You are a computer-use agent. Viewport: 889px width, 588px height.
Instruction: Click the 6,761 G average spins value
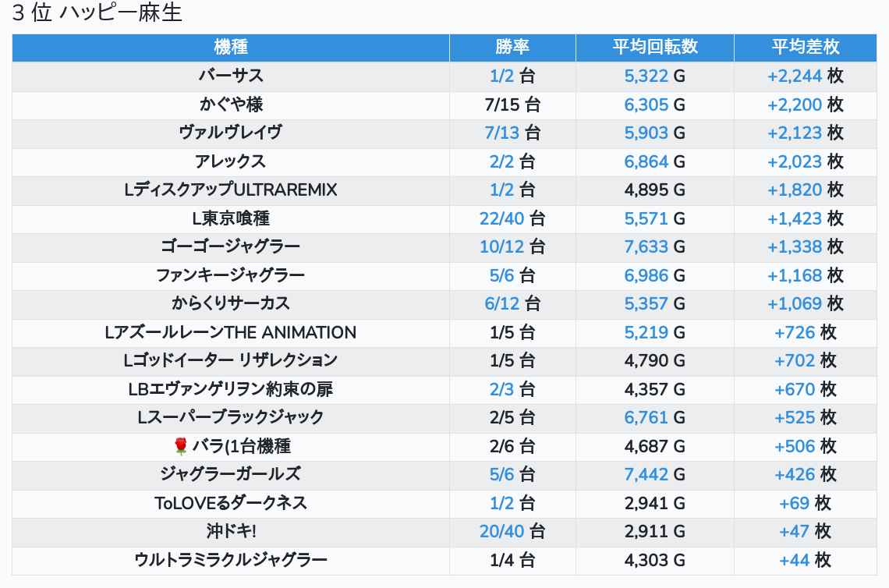(x=655, y=418)
